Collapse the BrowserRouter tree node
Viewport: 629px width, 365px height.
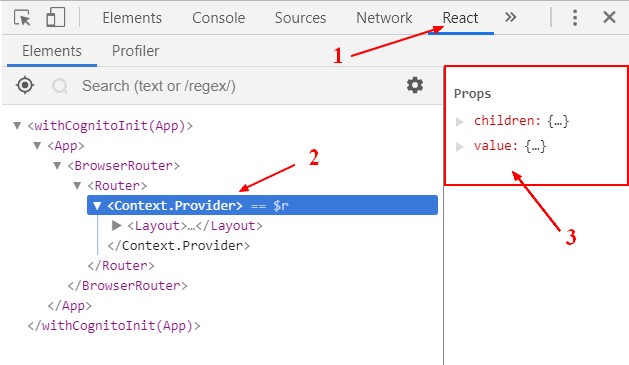click(57, 166)
